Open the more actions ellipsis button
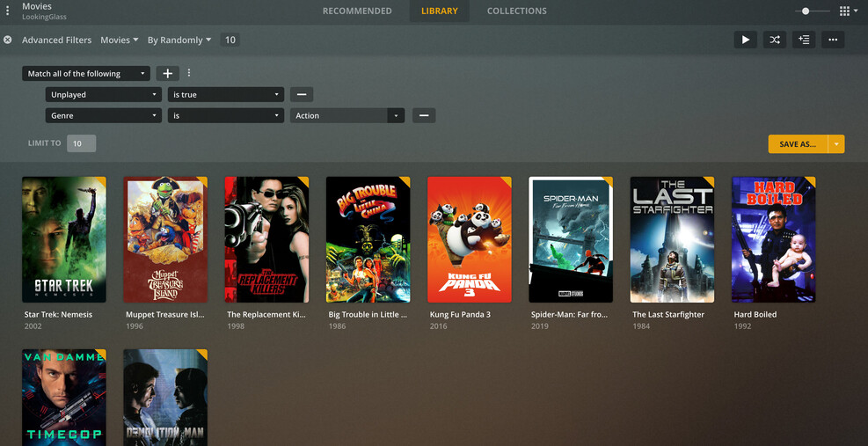 coord(833,40)
